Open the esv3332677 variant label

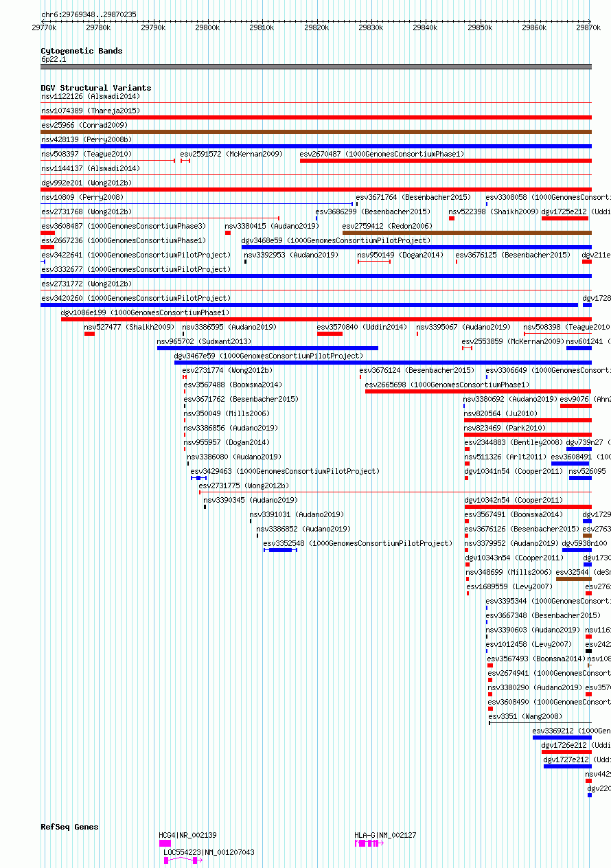point(136,269)
